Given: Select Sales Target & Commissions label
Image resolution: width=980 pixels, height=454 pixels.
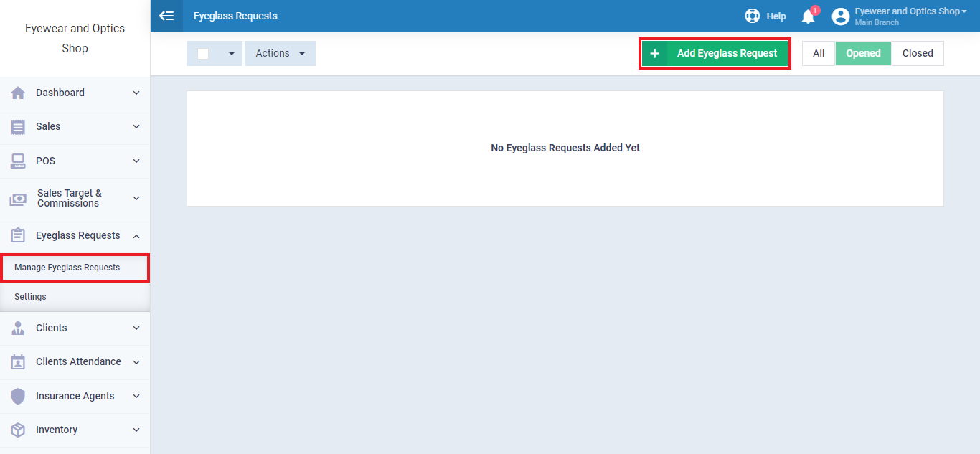Looking at the screenshot, I should click(70, 198).
